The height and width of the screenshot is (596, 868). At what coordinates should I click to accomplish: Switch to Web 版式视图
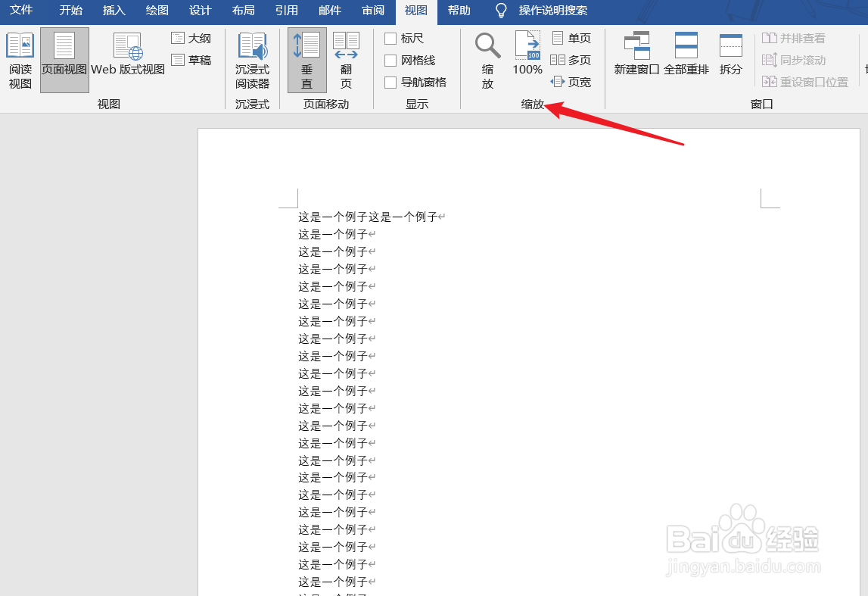point(128,55)
